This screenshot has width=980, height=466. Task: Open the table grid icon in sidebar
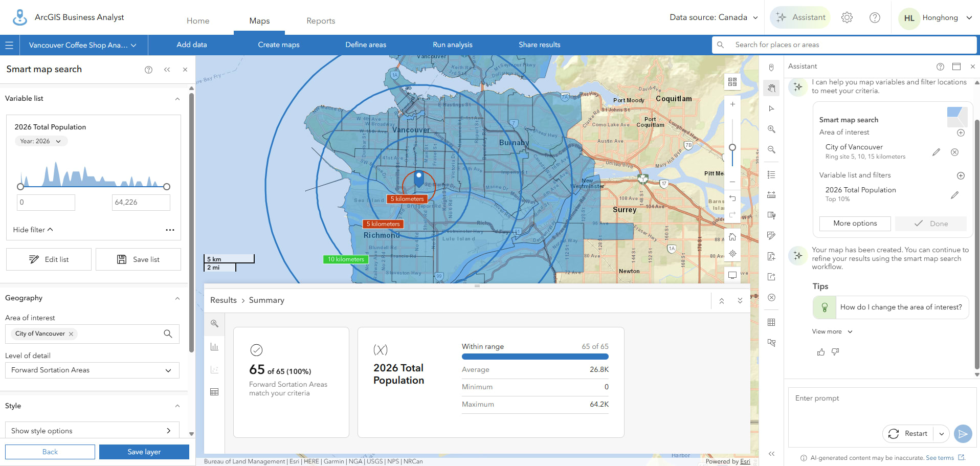pyautogui.click(x=771, y=322)
